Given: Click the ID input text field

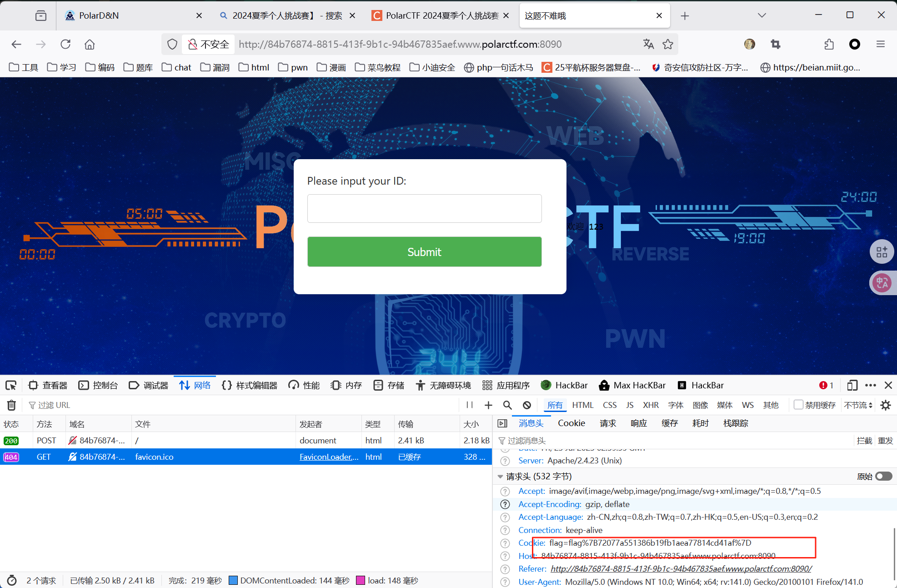Looking at the screenshot, I should tap(424, 209).
